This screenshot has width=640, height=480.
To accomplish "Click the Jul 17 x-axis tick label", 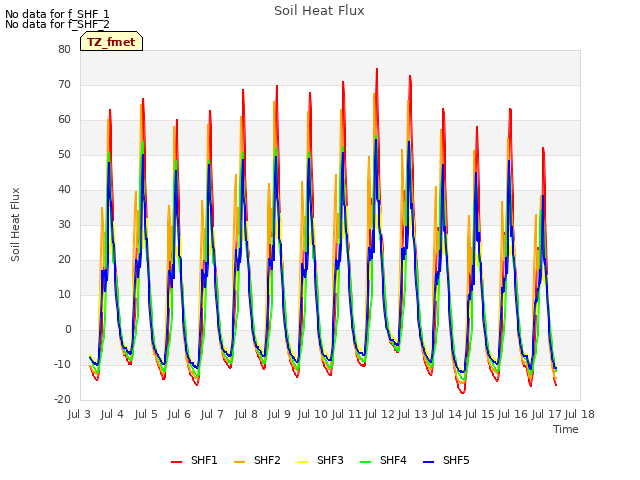I will 547,414.
